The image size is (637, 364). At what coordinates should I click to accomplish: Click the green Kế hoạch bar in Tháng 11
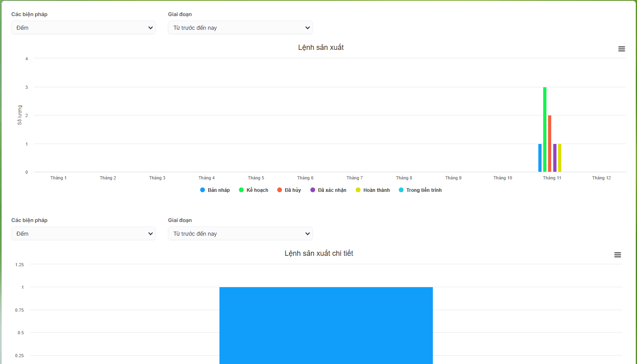tap(545, 130)
